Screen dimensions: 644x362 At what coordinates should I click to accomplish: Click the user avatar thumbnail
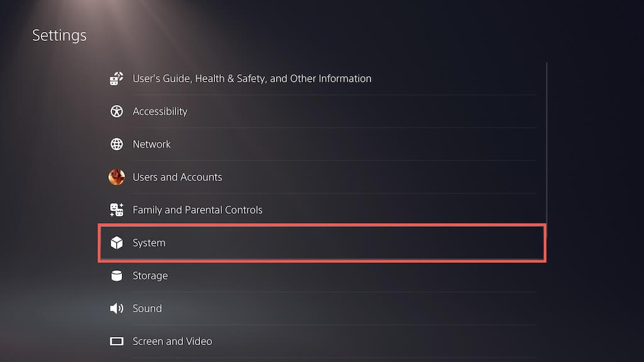coord(116,177)
